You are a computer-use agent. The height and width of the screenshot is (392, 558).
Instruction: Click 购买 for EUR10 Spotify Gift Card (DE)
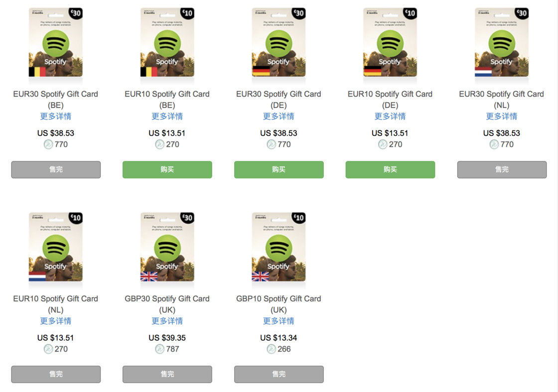coord(391,169)
